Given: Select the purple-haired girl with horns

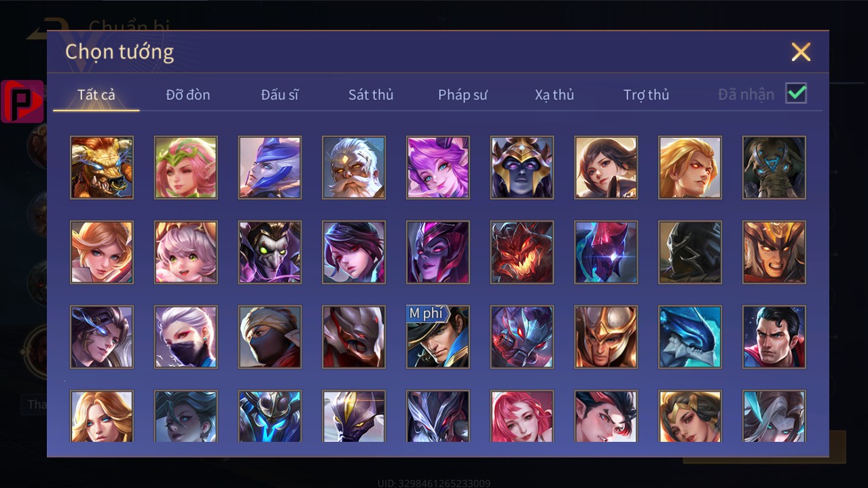Looking at the screenshot, I should [x=438, y=167].
